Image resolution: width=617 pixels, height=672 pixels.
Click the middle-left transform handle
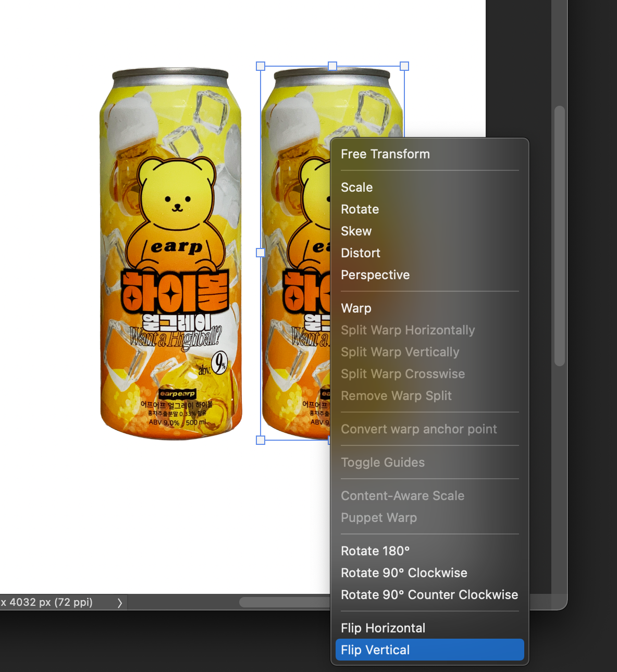(261, 253)
